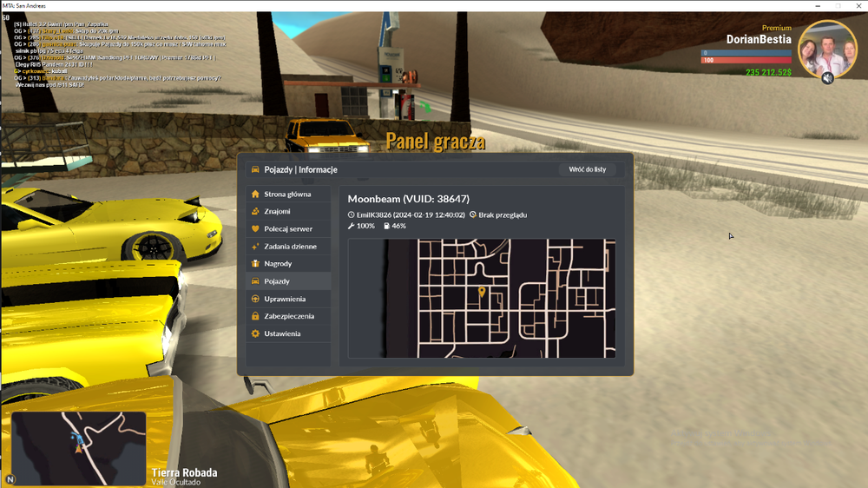The height and width of the screenshot is (488, 868).
Task: Click the fuel level 46% indicator
Action: pyautogui.click(x=395, y=226)
